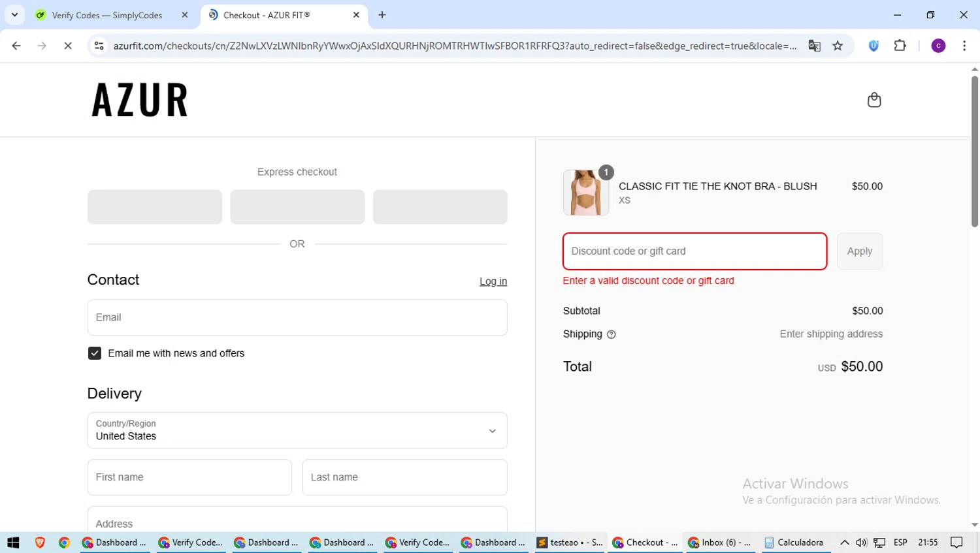
Task: Click the middle Express checkout button
Action: click(x=297, y=207)
